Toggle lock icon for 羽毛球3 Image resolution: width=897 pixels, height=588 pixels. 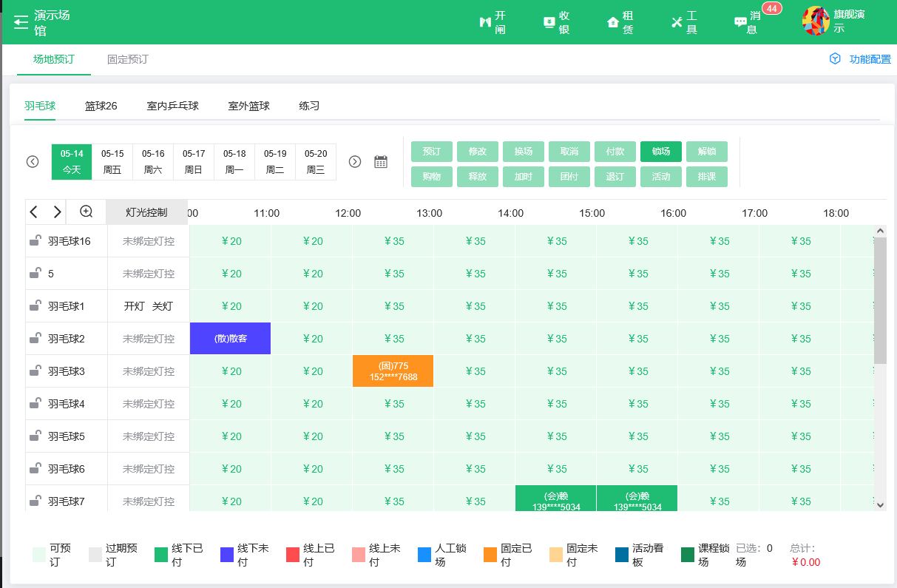pyautogui.click(x=35, y=371)
